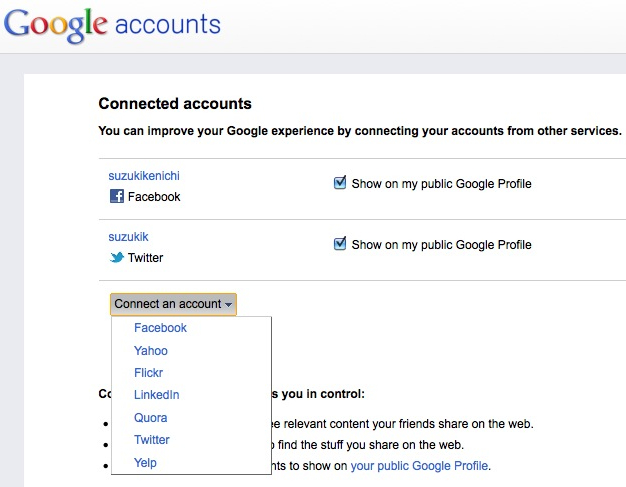626x487 pixels.
Task: Click the Connected accounts heading
Action: click(175, 103)
